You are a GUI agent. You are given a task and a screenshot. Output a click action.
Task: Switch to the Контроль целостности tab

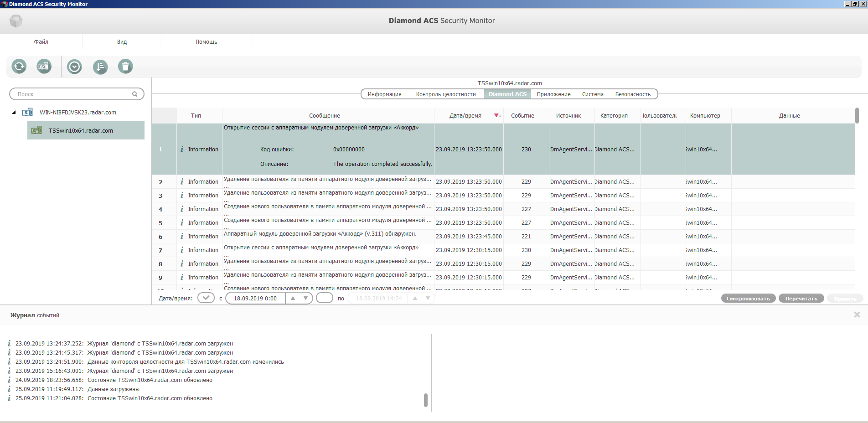point(445,94)
